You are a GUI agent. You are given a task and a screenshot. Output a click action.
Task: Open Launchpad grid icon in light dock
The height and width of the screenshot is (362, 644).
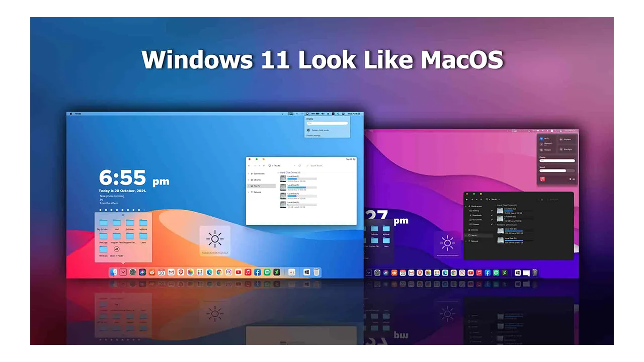[200, 272]
